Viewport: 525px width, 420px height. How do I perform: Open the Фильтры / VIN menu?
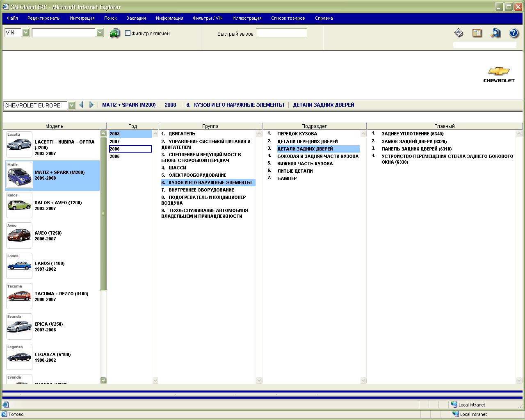[208, 18]
